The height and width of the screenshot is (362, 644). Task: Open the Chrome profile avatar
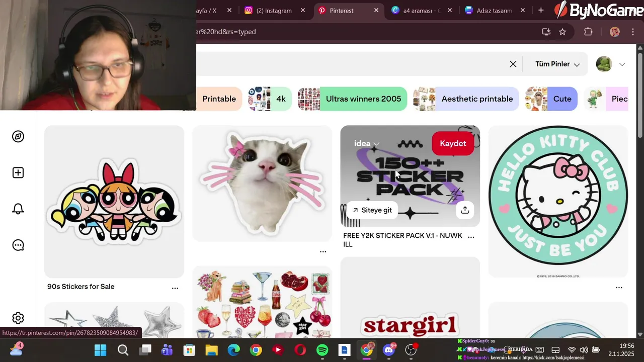click(615, 32)
